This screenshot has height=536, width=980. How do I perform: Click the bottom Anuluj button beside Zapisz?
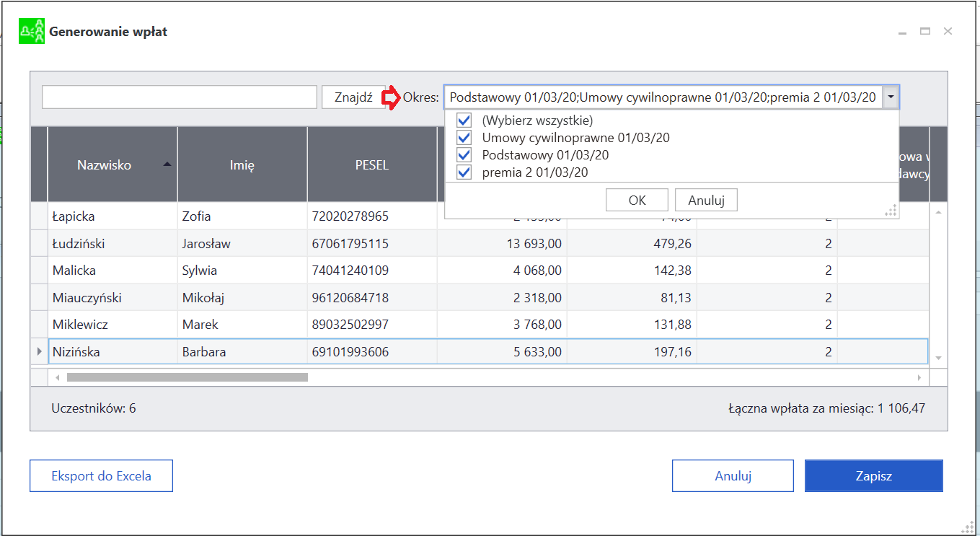(x=733, y=476)
